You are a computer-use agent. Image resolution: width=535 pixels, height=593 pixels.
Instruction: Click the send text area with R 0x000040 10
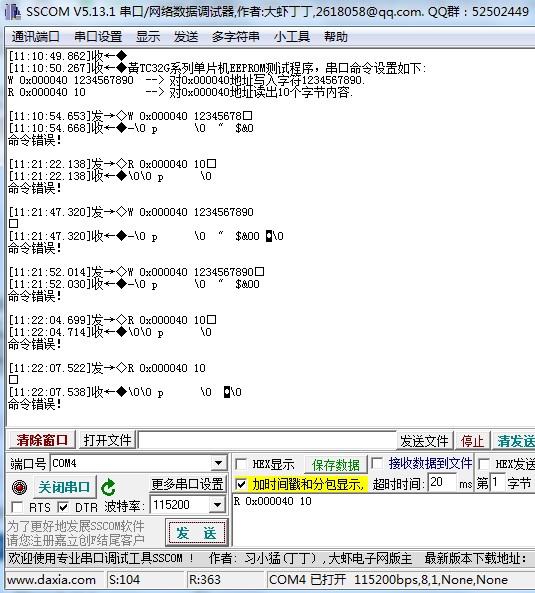click(383, 520)
